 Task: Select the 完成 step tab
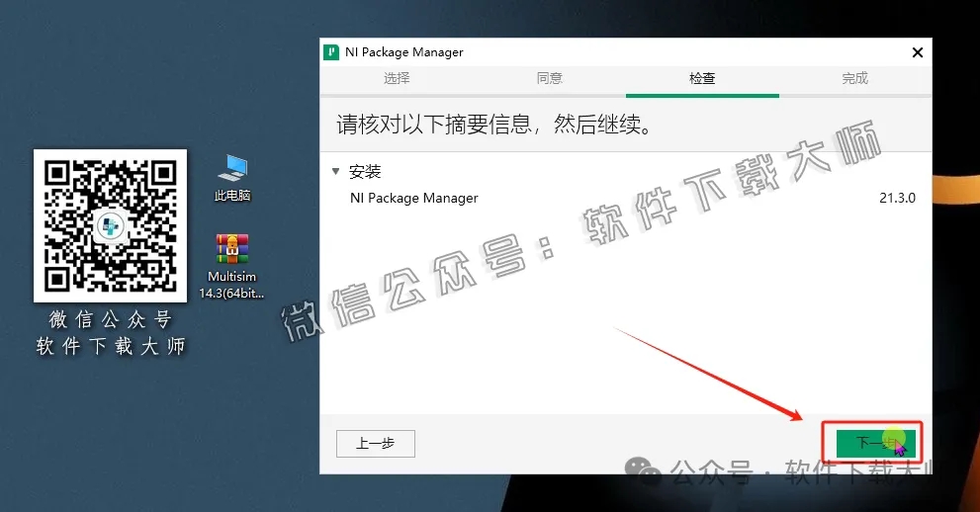(854, 78)
